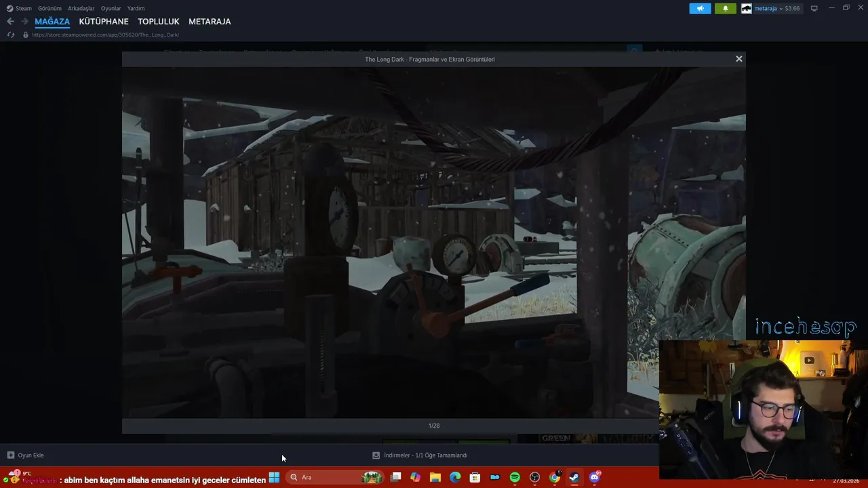Go forward with the forward arrow
Image resolution: width=868 pixels, height=488 pixels.
coord(24,22)
